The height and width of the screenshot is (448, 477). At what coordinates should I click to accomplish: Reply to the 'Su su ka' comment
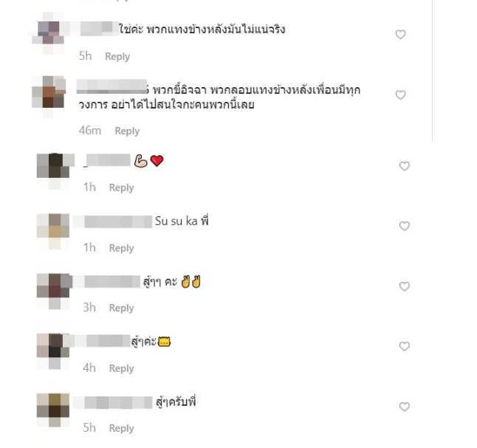[x=121, y=248]
